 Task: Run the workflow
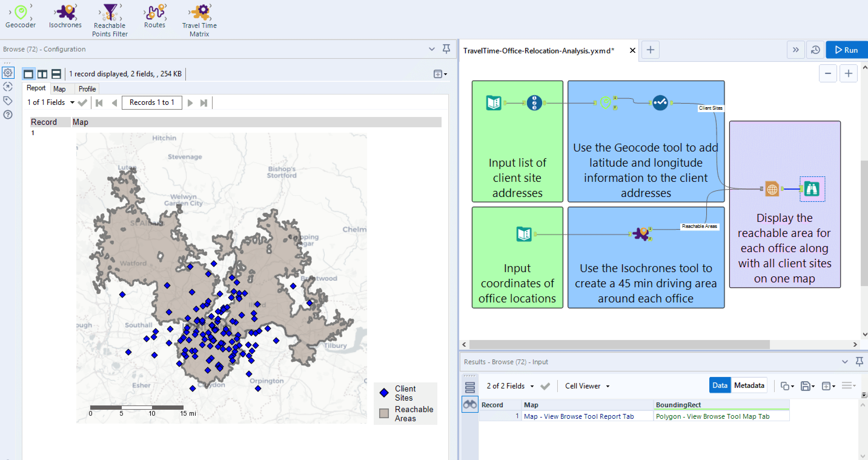click(x=846, y=50)
